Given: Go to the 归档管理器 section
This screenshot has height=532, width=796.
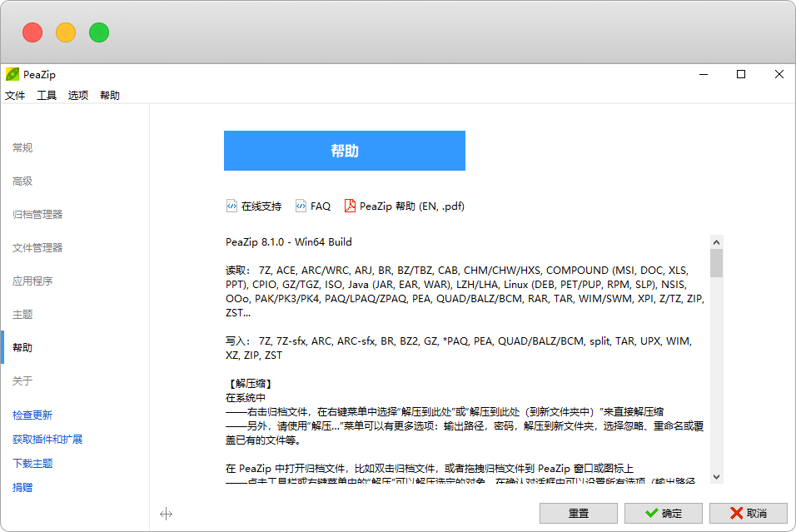Looking at the screenshot, I should (37, 215).
